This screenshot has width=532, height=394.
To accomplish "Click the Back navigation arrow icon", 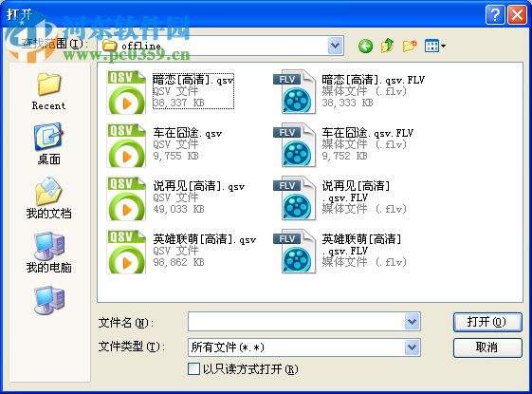I will coord(365,46).
